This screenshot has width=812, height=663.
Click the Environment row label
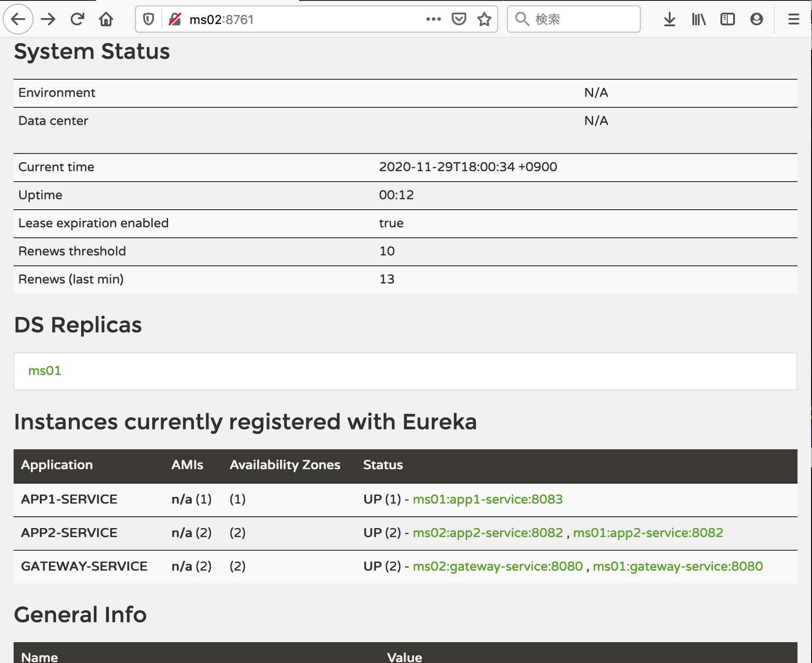(57, 93)
